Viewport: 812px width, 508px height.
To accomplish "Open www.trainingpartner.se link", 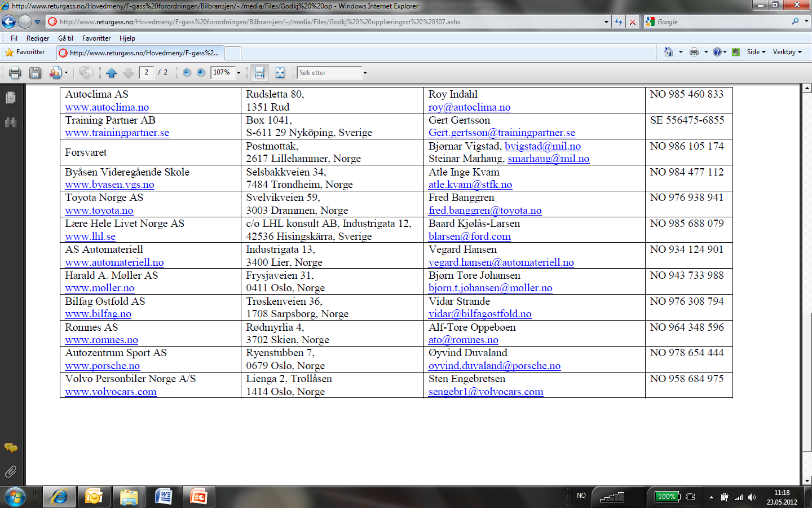I will 117,133.
